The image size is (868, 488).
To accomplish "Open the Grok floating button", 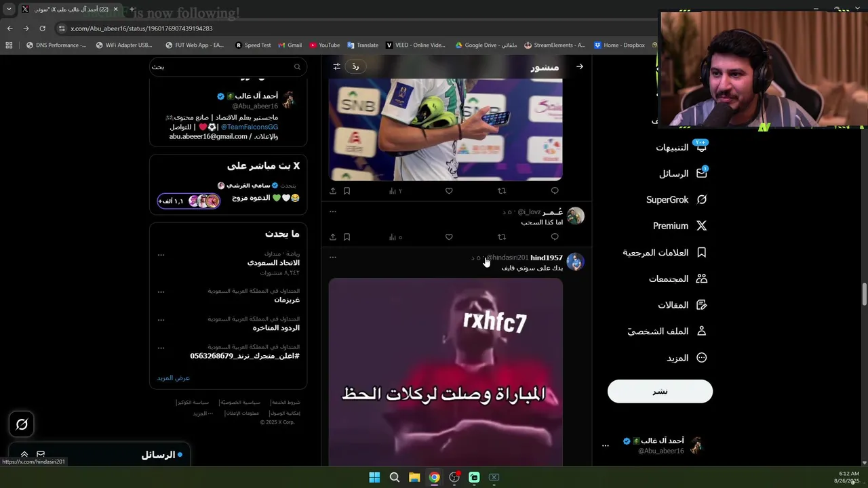I will tap(22, 424).
